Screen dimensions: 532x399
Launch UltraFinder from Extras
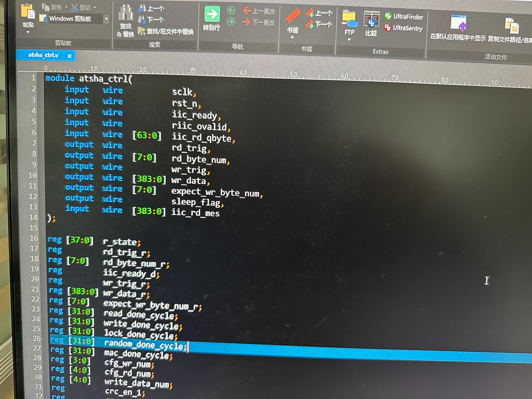404,17
